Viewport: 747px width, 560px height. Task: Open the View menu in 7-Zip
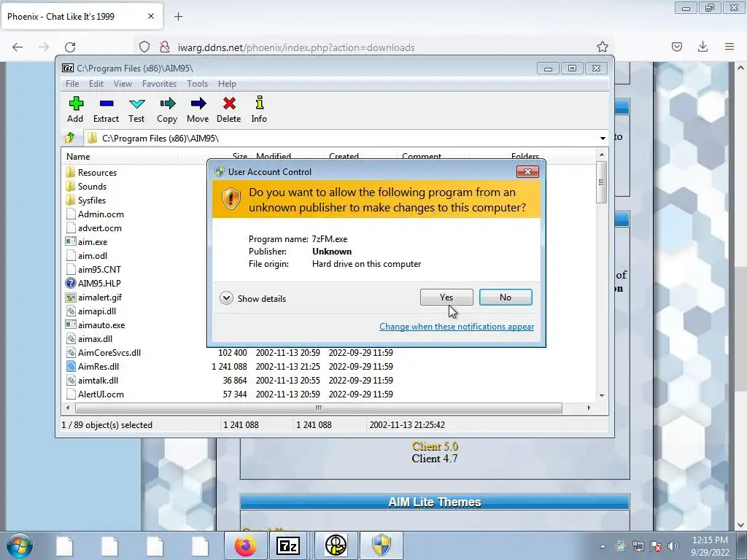(123, 83)
